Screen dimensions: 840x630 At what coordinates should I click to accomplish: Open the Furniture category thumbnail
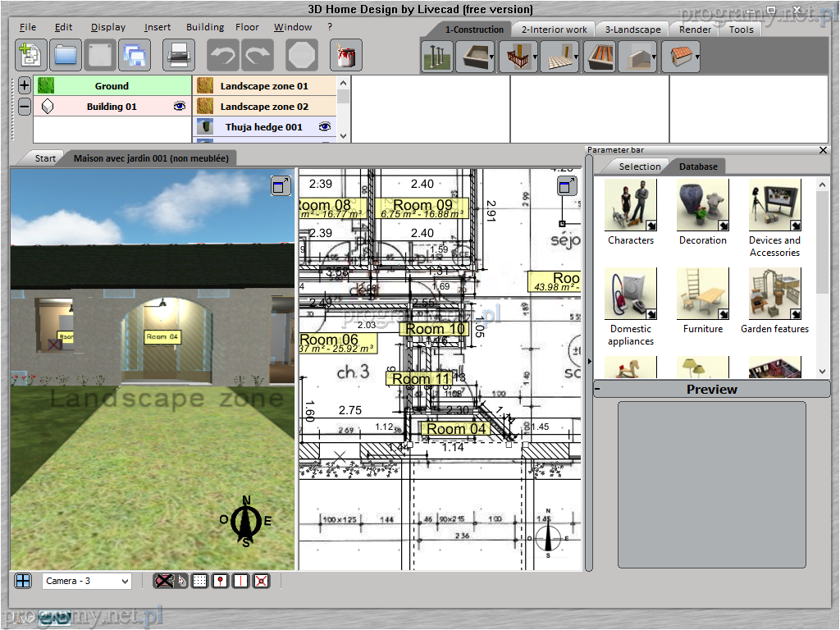[x=703, y=294]
